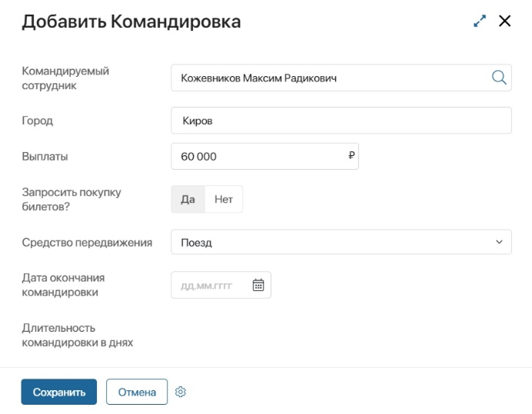Click the ruble currency symbol
532x414 pixels.
point(351,156)
